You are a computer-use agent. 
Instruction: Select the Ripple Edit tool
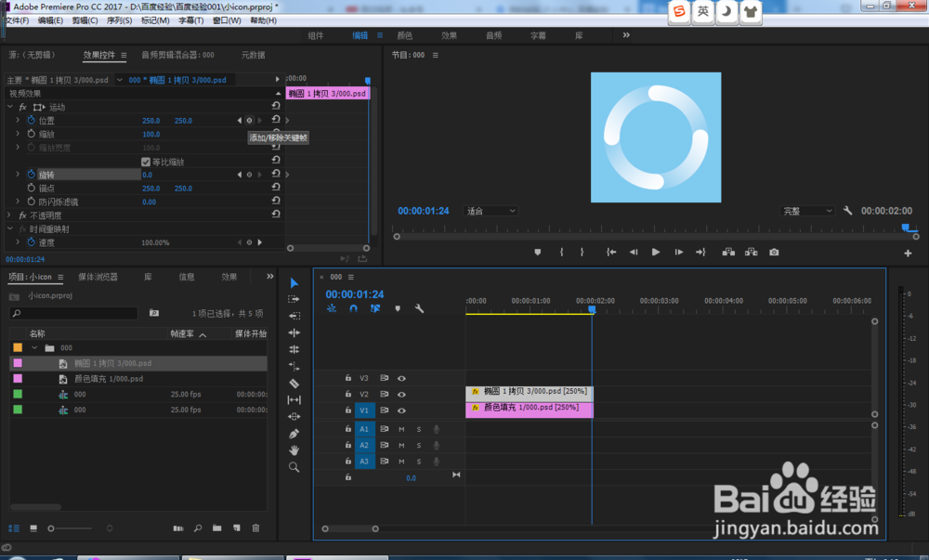[294, 316]
